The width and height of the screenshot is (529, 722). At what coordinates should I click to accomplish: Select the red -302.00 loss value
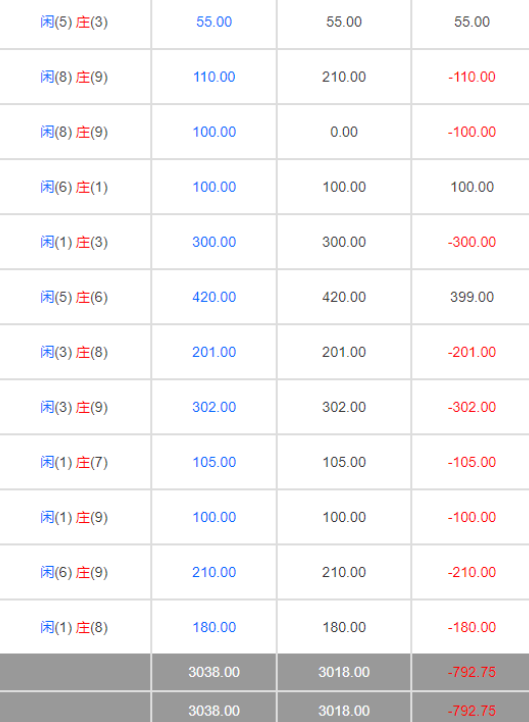[472, 407]
